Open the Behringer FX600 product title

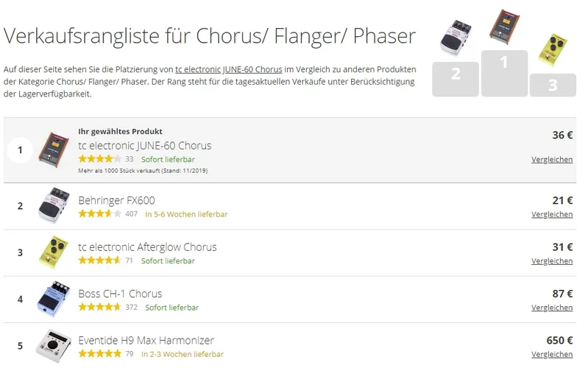tap(116, 200)
